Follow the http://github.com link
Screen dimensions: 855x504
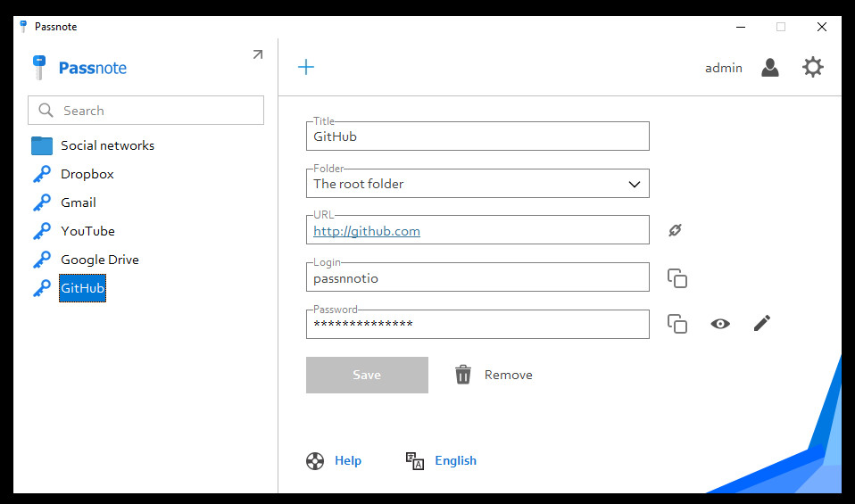[x=367, y=231]
